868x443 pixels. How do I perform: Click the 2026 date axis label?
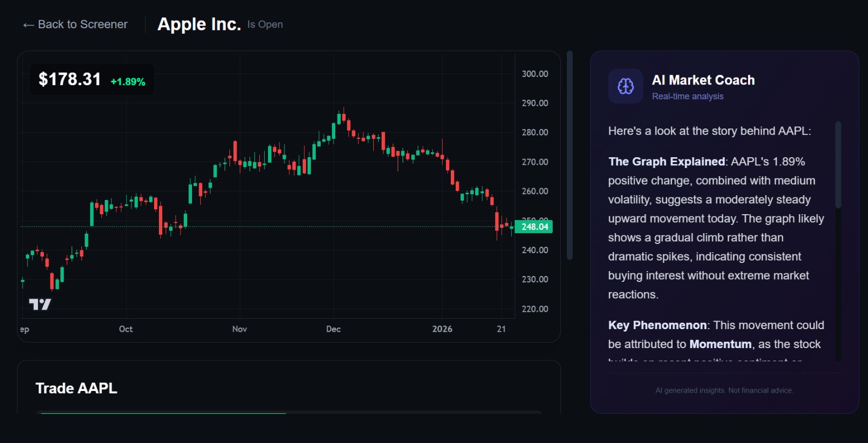[x=442, y=329]
